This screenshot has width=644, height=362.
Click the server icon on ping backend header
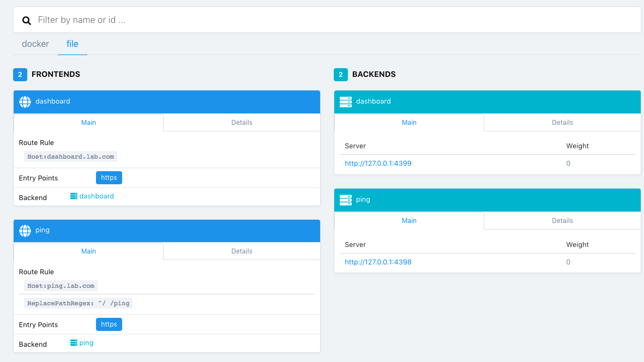point(345,200)
